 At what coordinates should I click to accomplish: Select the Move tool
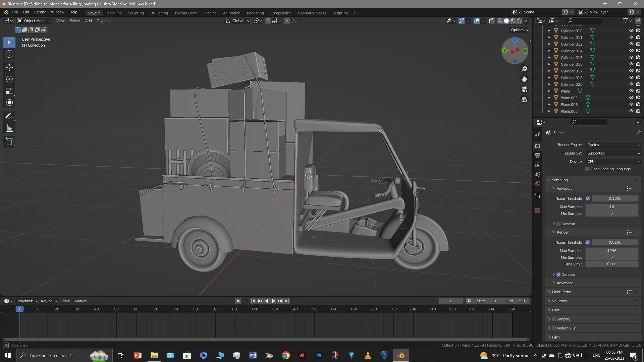click(9, 67)
